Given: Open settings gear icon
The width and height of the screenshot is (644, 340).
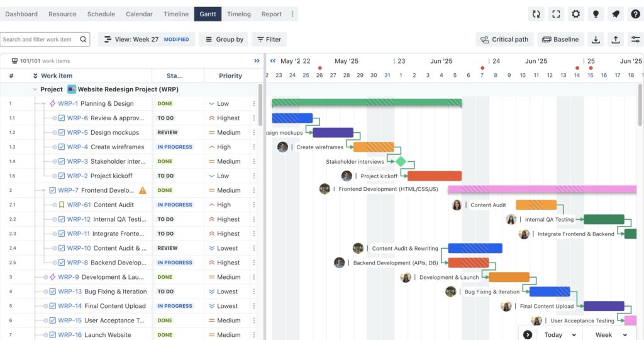Looking at the screenshot, I should (576, 14).
